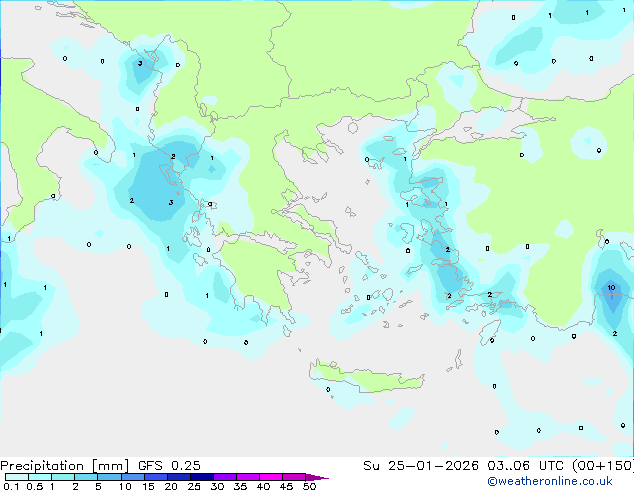634x490 pixels.
Task: Click the legend label "0.5"
Action: 35,486
